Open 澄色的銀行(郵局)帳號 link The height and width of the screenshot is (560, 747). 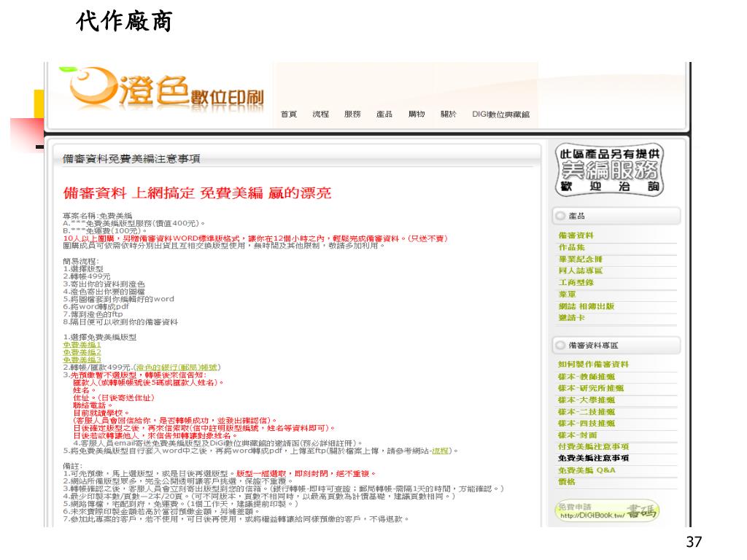tap(177, 367)
